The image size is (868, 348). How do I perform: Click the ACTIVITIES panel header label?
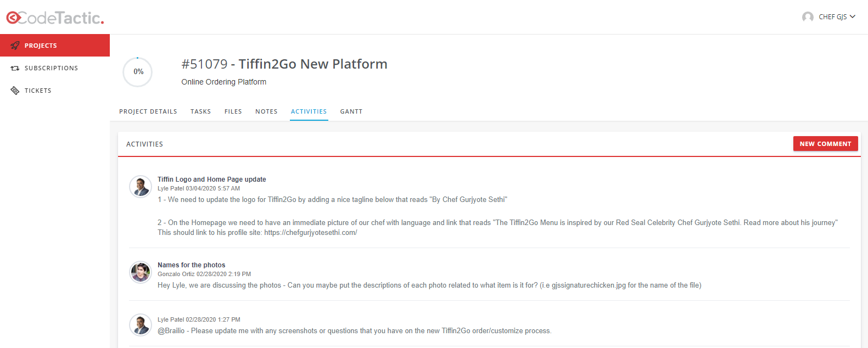pyautogui.click(x=144, y=144)
